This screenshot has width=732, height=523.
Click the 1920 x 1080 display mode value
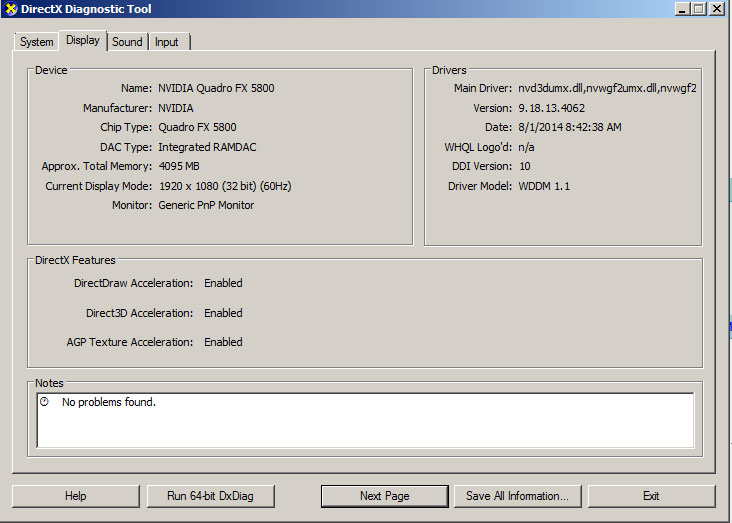click(x=225, y=186)
